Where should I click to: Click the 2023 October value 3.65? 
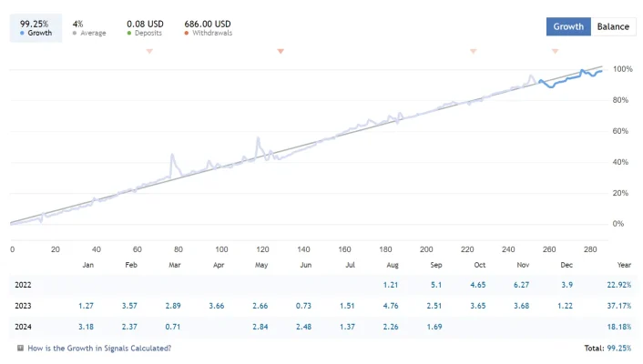(x=478, y=306)
